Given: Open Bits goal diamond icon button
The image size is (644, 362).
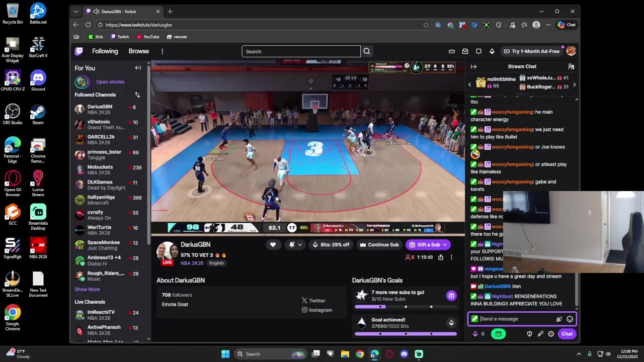Looking at the screenshot, I should point(451,323).
